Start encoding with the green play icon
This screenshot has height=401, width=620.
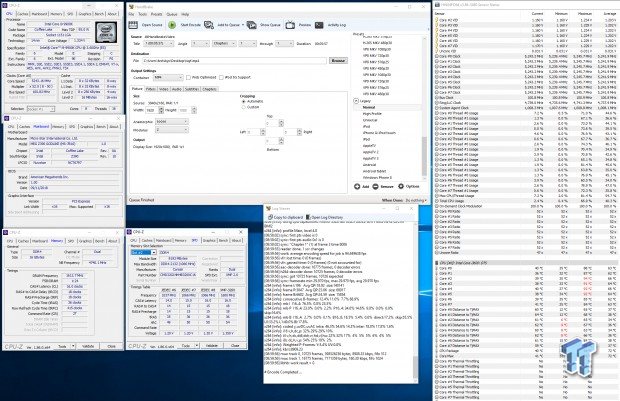(x=172, y=25)
